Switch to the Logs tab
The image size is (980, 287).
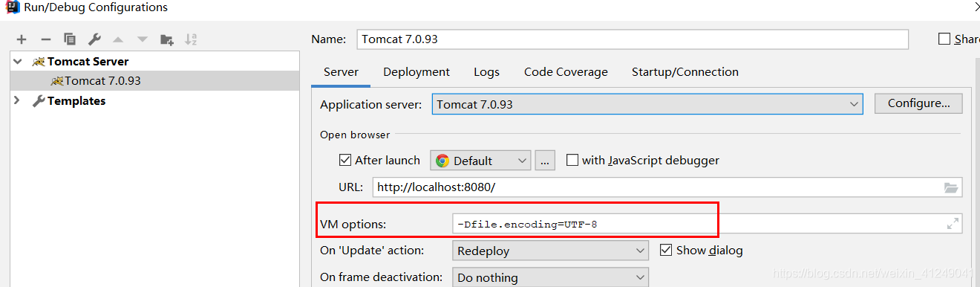tap(486, 72)
